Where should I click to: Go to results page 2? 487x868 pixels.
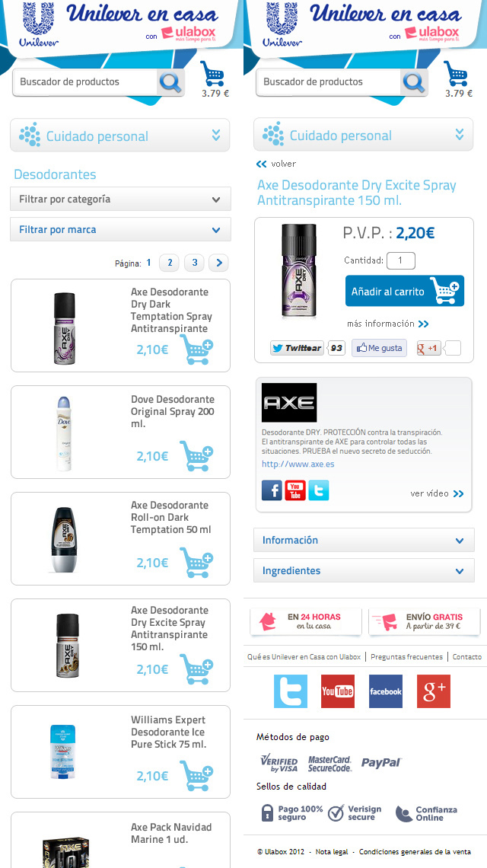[170, 263]
